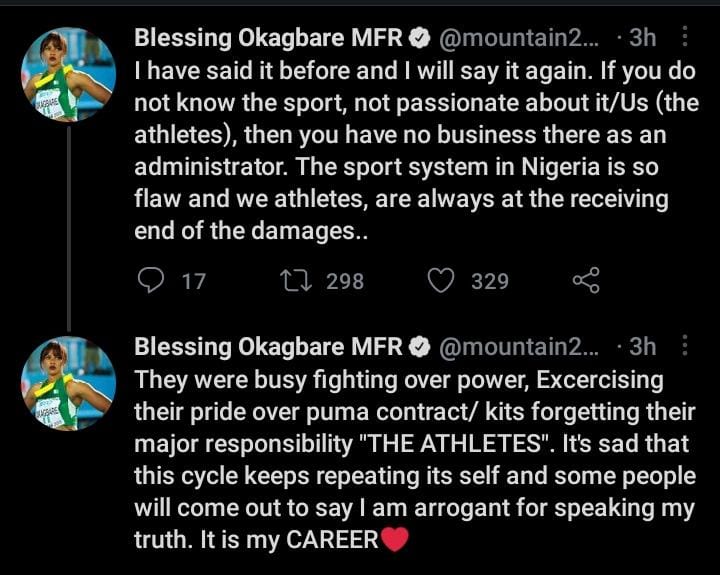Retweet the first tweet via the retweet icon
This screenshot has width=720, height=575.
(296, 281)
